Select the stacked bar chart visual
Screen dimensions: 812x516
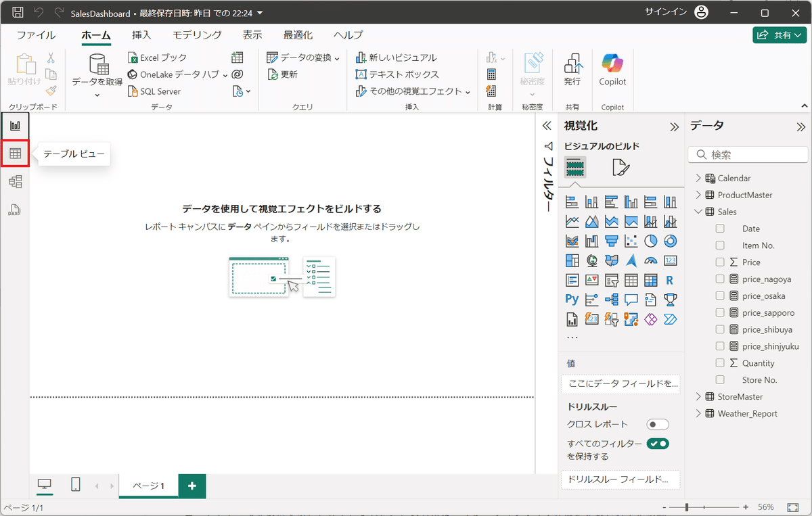(x=572, y=202)
